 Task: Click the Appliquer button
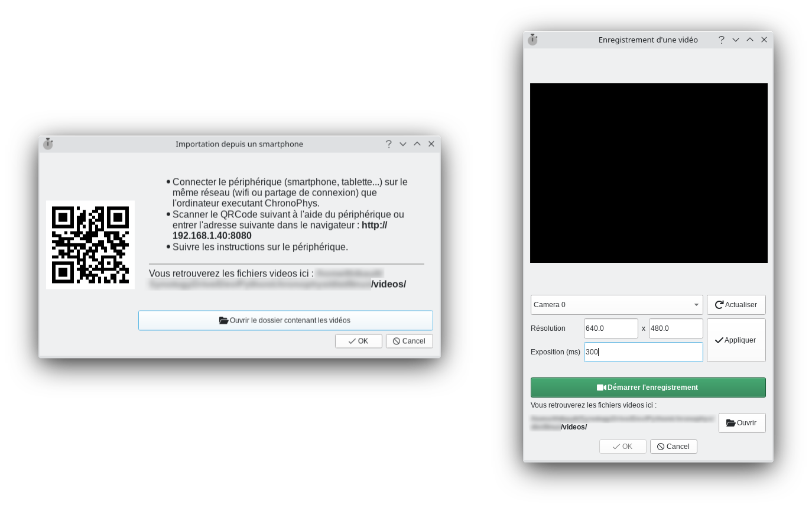[x=736, y=340]
